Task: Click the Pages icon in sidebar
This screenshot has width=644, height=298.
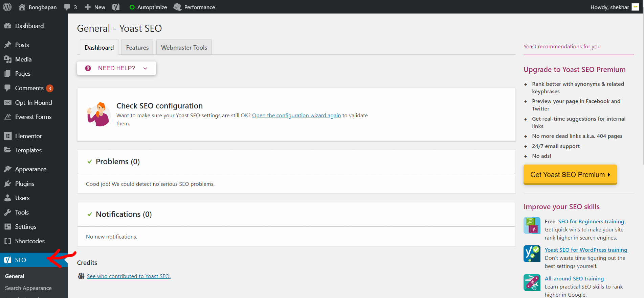Action: pos(7,74)
